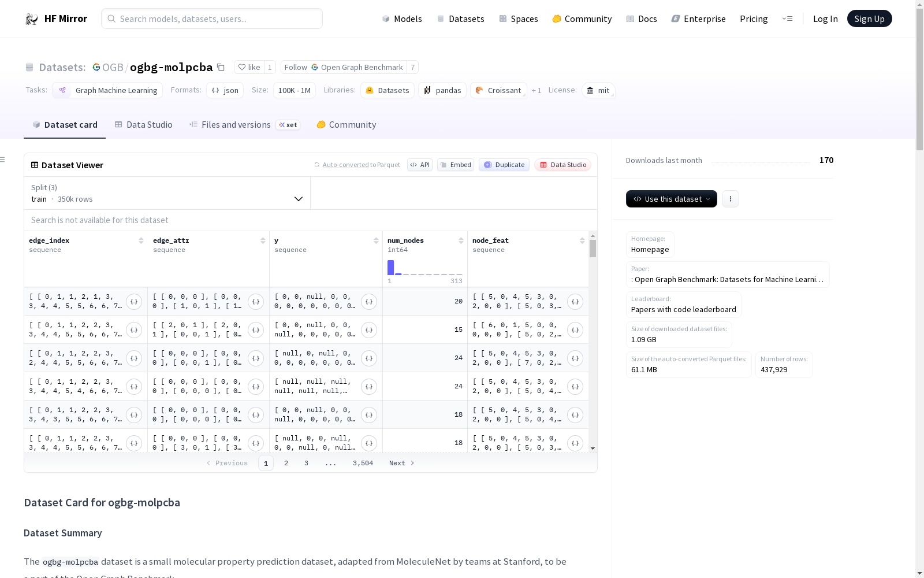The height and width of the screenshot is (578, 924).
Task: Expand edge_attr cell in row with num_nodes 15
Action: coord(256,330)
